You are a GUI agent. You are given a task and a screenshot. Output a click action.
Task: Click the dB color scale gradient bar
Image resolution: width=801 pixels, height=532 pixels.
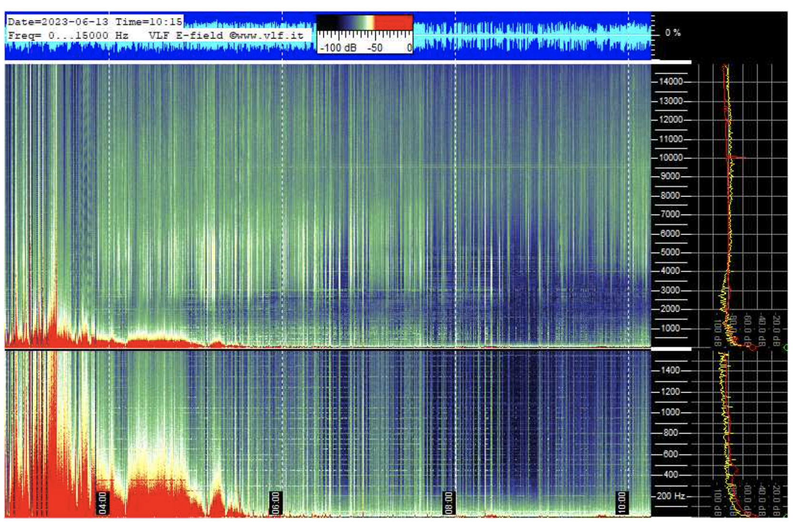pyautogui.click(x=364, y=22)
